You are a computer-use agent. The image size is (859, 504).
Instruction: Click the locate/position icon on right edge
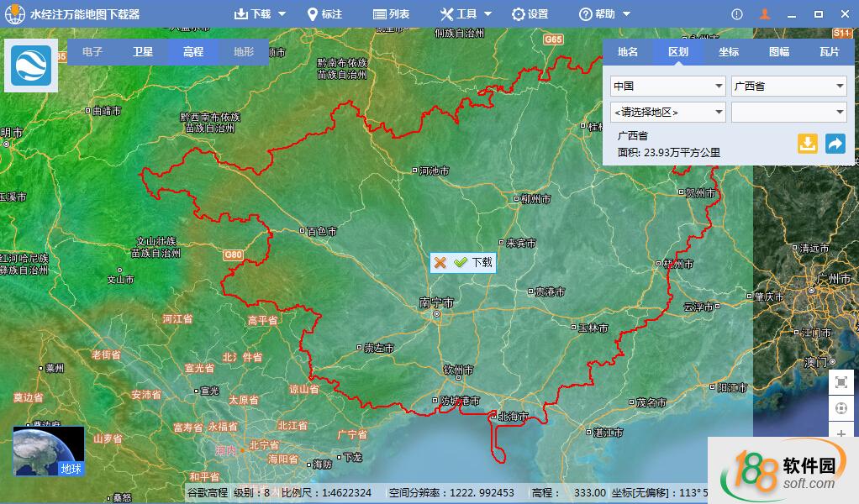[x=841, y=408]
